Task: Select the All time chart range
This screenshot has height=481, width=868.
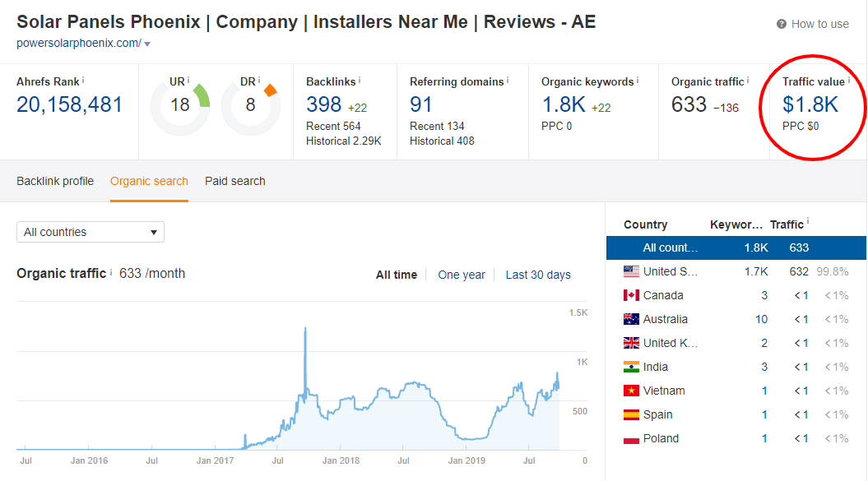Action: point(397,275)
